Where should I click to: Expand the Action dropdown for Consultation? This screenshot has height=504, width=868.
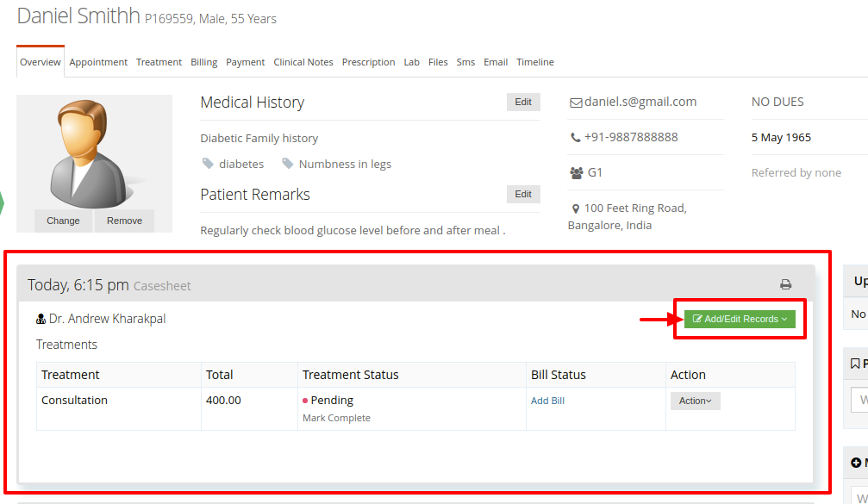[696, 401]
